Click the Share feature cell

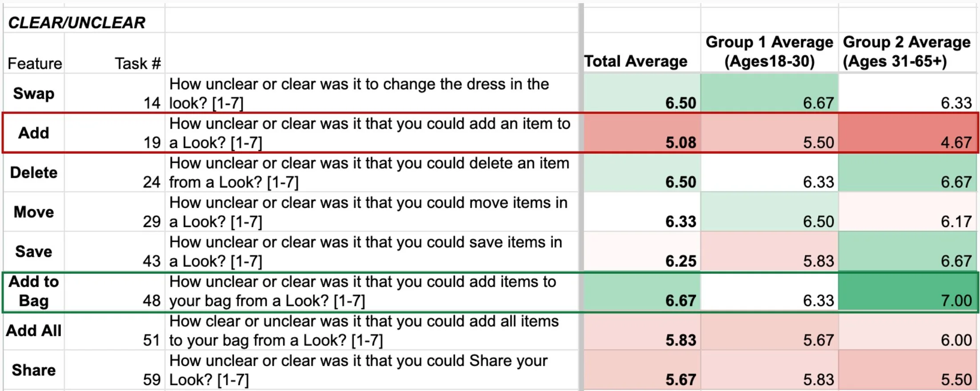(x=34, y=370)
